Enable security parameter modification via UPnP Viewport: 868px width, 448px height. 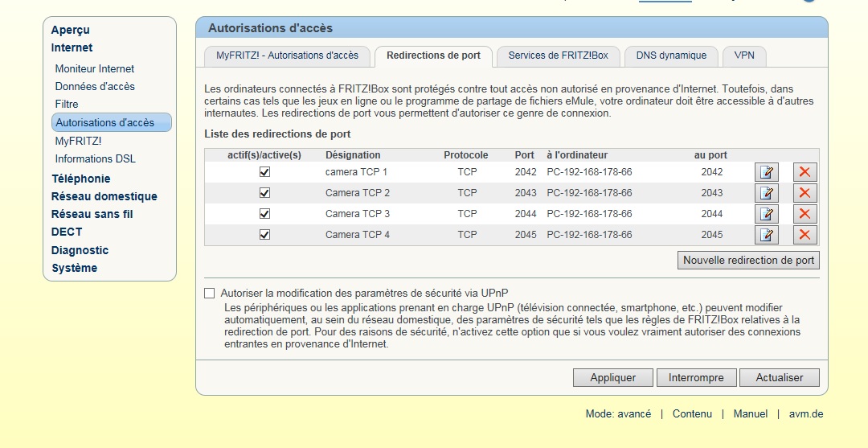point(209,293)
